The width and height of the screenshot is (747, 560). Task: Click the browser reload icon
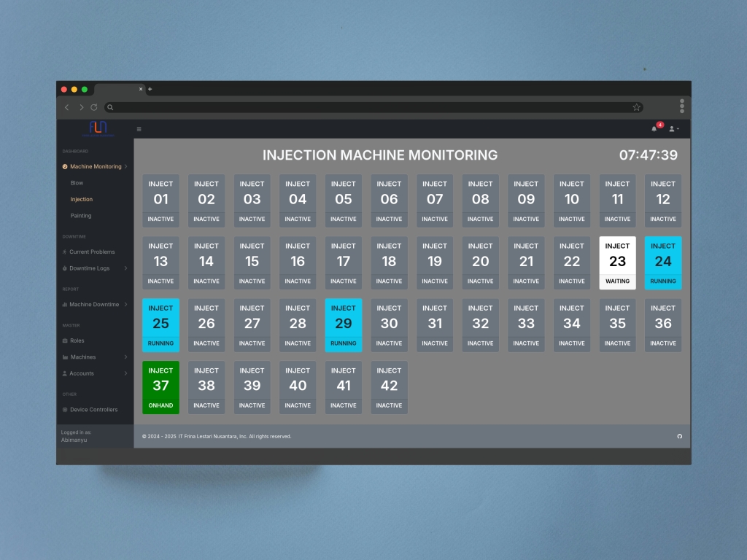click(94, 107)
